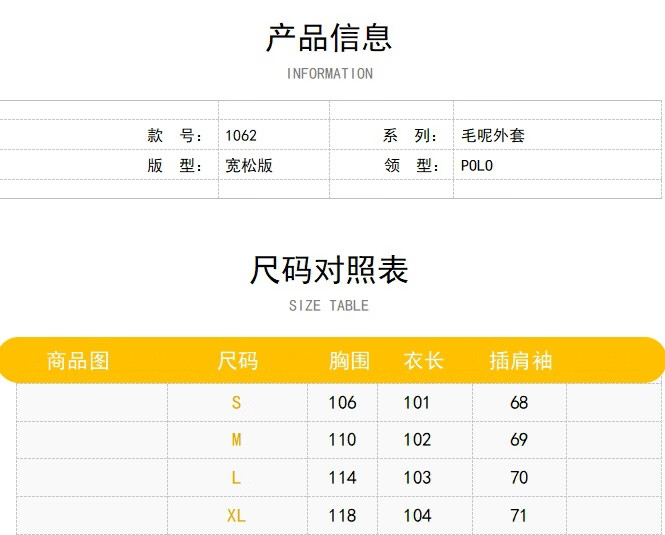
Task: Click the POLO collar type value
Action: click(477, 166)
